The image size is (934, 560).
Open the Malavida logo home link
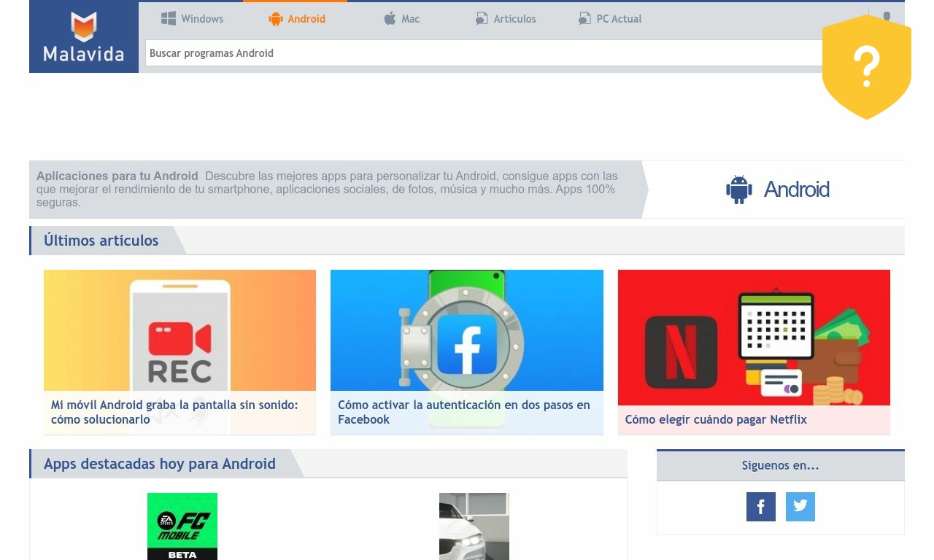84,36
